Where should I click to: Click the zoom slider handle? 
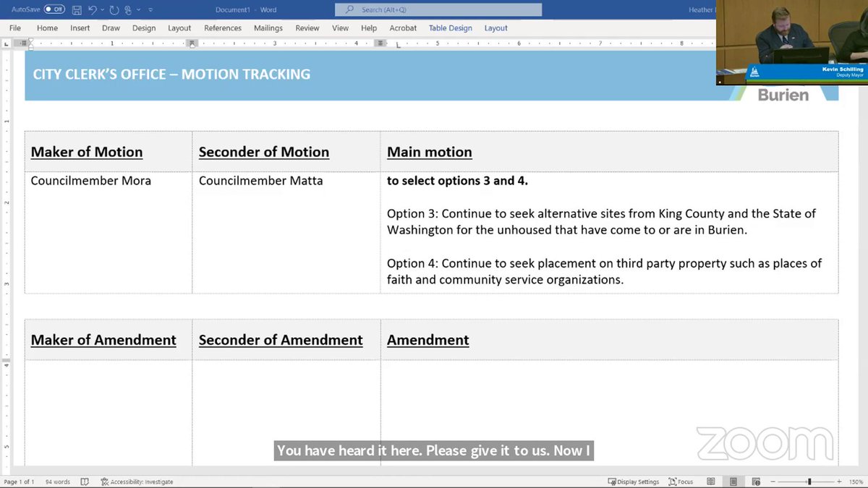(x=809, y=481)
